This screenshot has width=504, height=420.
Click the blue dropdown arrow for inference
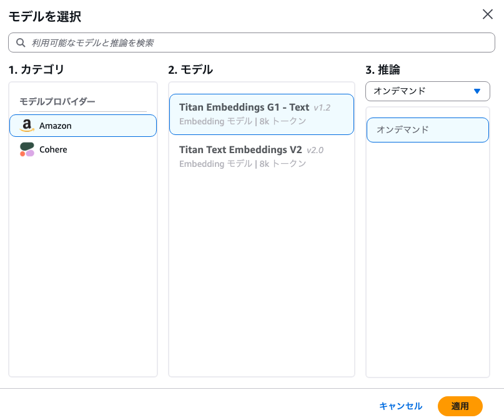(477, 91)
